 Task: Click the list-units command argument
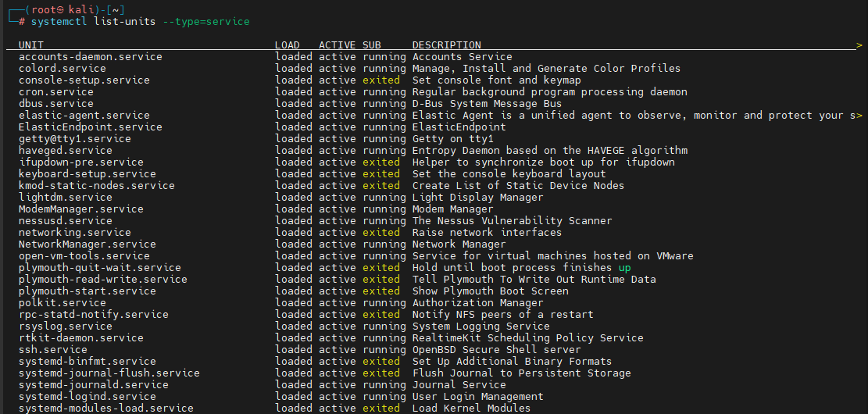point(124,22)
